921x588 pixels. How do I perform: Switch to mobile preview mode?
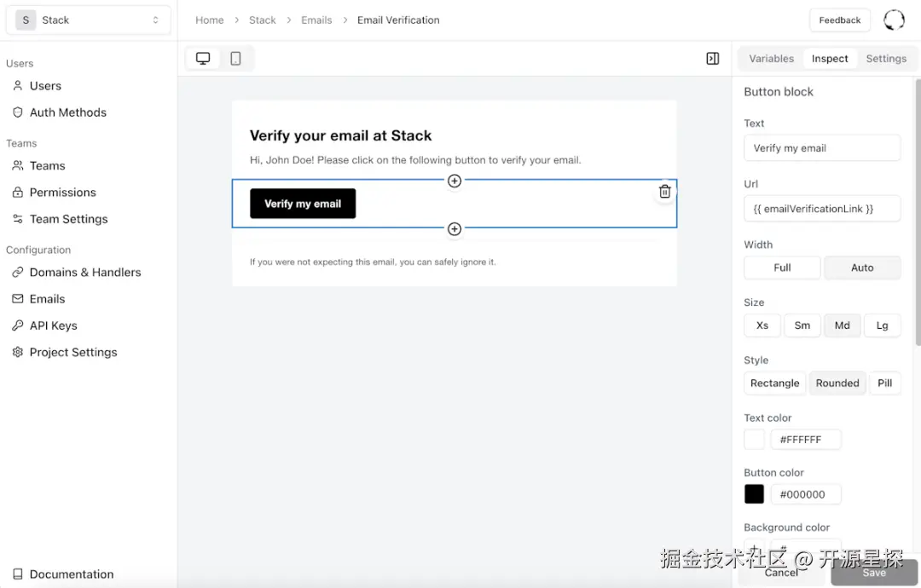click(235, 59)
